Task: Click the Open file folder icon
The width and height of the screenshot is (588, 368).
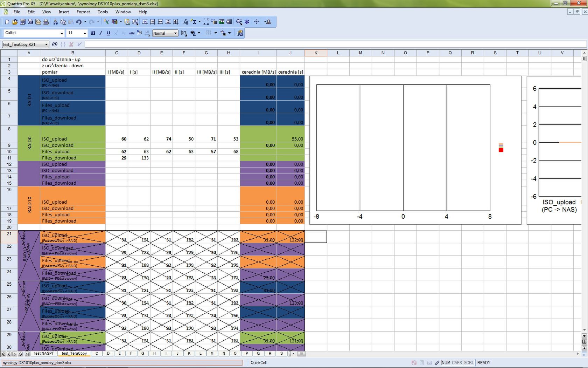Action: point(15,22)
